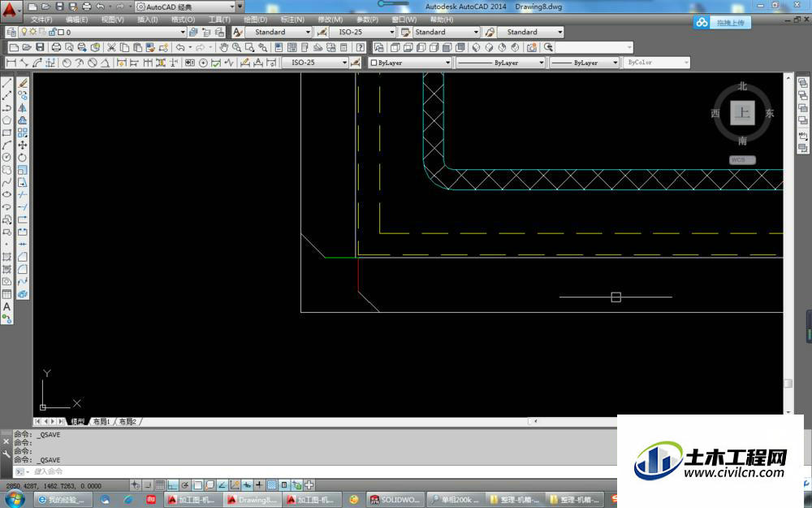Select the Chamfer tool
Viewport: 812px width, 508px height.
point(23,257)
